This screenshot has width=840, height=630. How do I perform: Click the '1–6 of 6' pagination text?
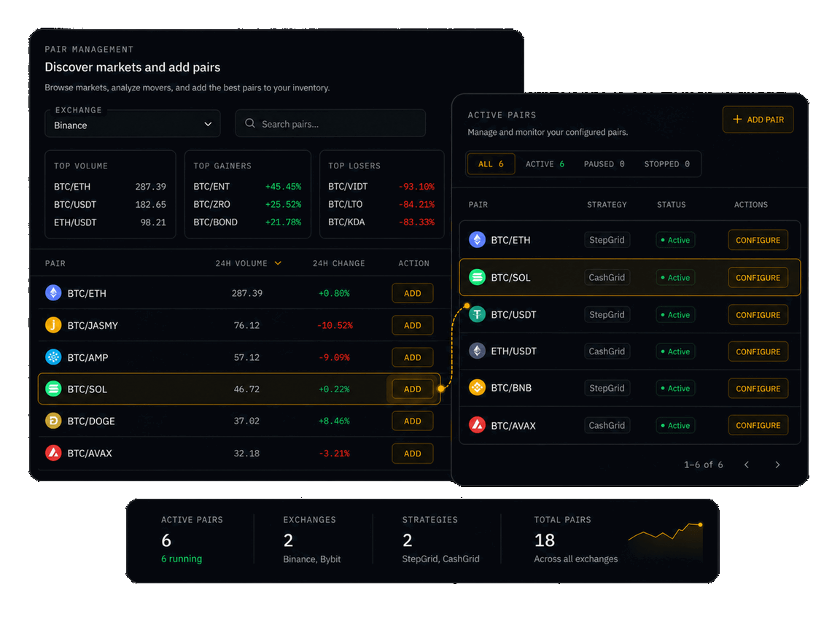[x=704, y=465]
